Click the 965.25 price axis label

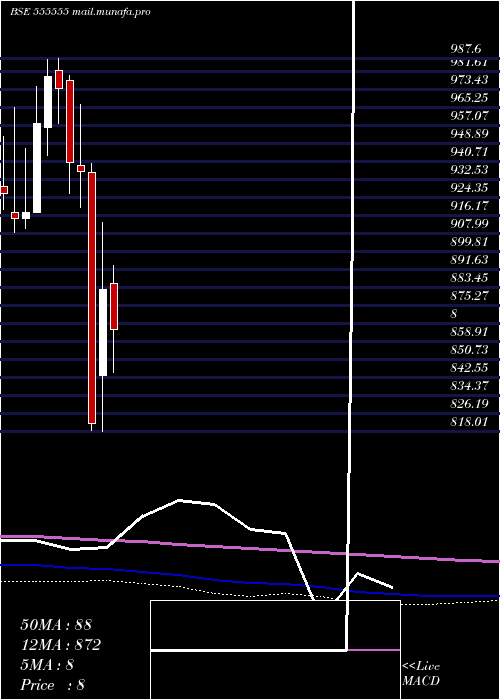[469, 98]
